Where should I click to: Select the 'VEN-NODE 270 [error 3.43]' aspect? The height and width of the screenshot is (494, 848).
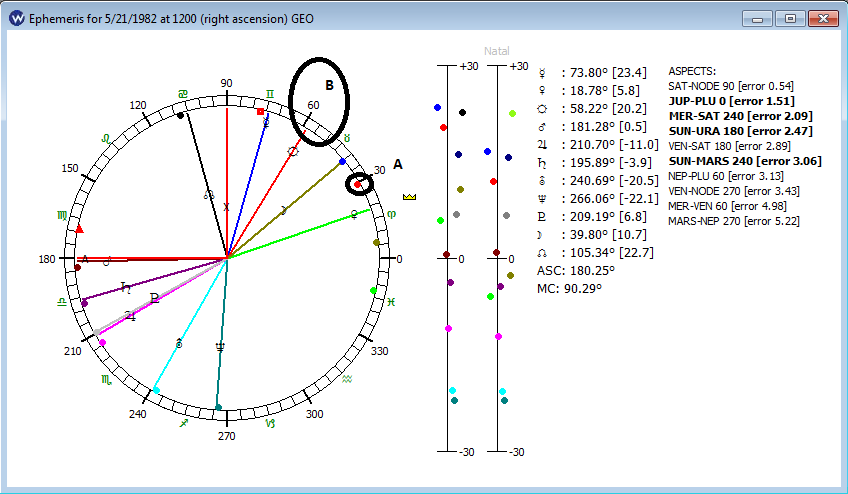click(x=734, y=191)
